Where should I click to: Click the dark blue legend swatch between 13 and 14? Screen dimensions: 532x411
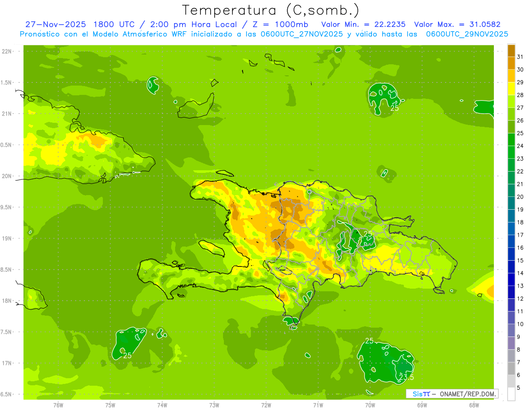[x=511, y=280]
